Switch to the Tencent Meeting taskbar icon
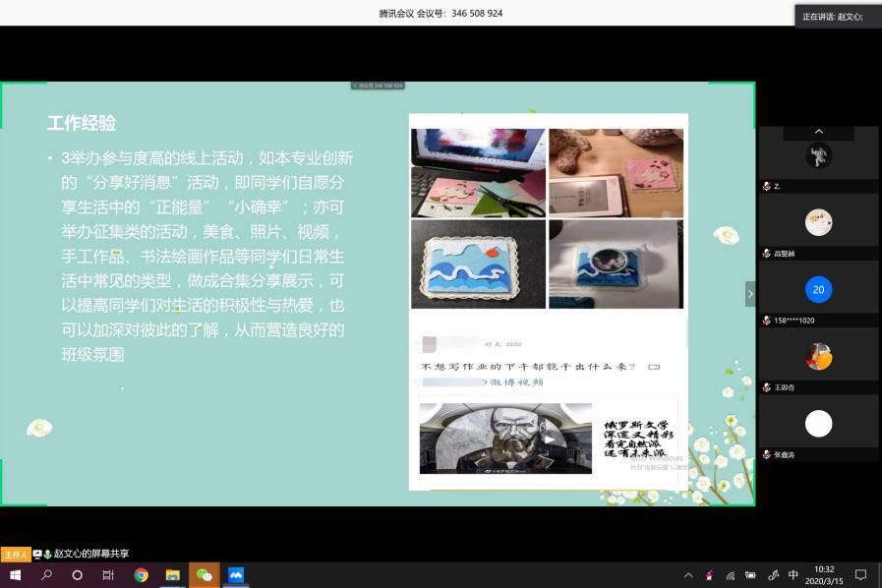This screenshot has width=882, height=588. coord(236,575)
